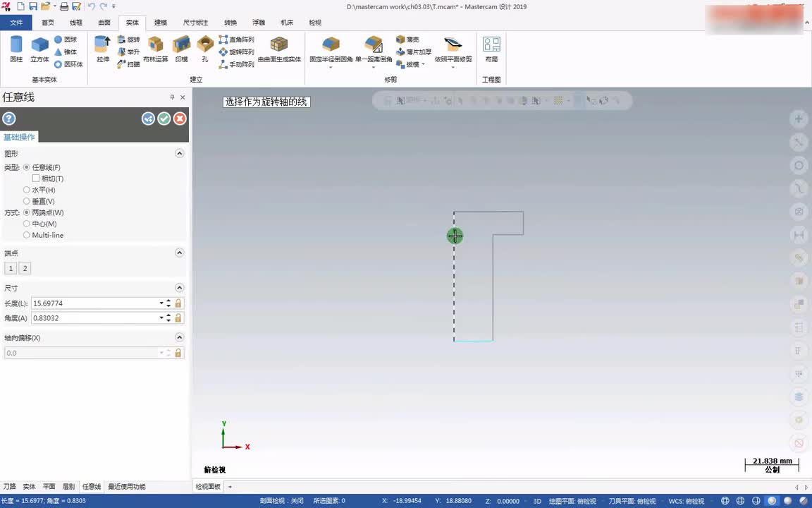Viewport: 812px width, 508px height.
Task: Switch to the 线框 wireframe tab
Action: pos(76,23)
